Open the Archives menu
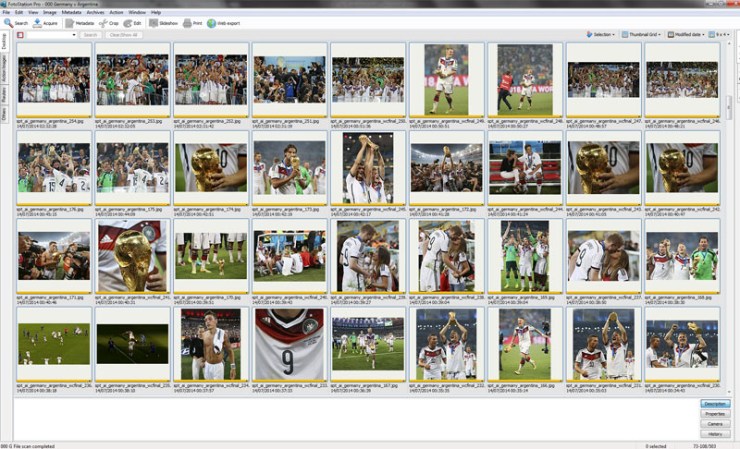 [x=97, y=12]
